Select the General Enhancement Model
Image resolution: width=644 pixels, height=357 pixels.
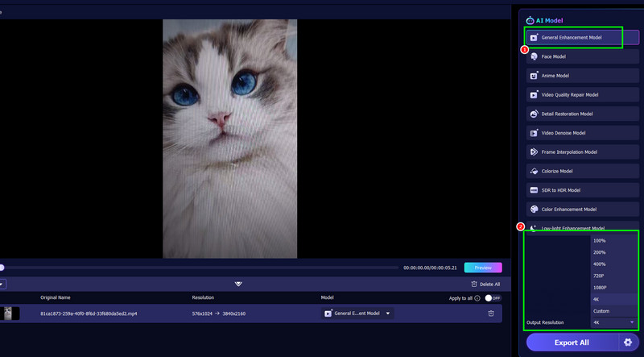pyautogui.click(x=582, y=37)
